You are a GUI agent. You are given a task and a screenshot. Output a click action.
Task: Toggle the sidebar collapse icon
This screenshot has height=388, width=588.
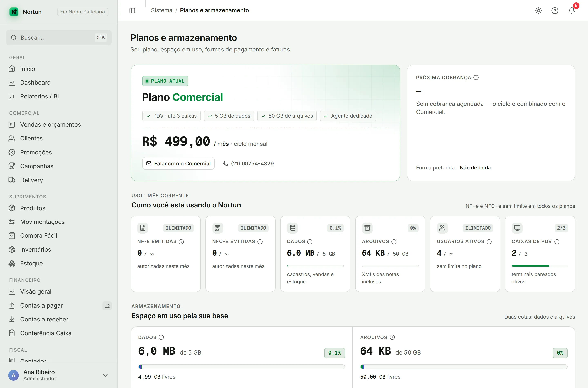coord(132,10)
